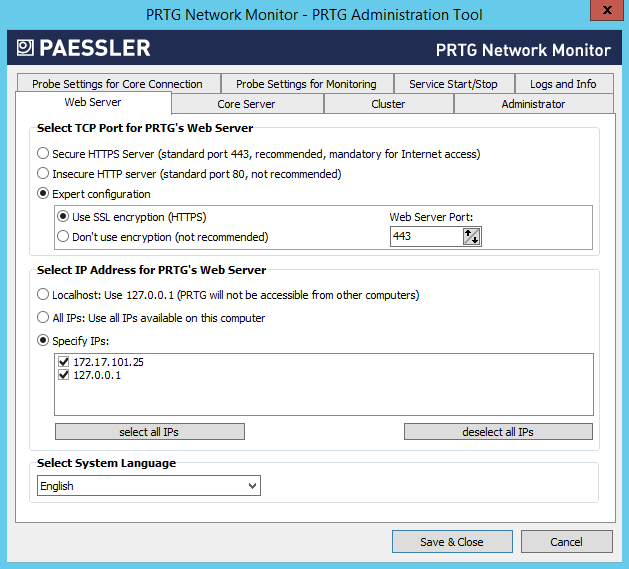Open the Administrator tab
Screen dimensions: 629x569
point(533,104)
